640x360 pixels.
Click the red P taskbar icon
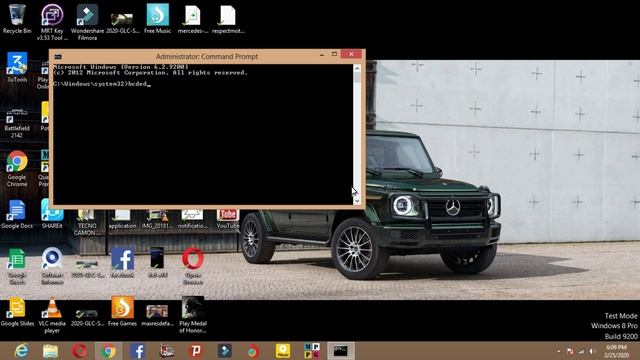[x=196, y=351]
